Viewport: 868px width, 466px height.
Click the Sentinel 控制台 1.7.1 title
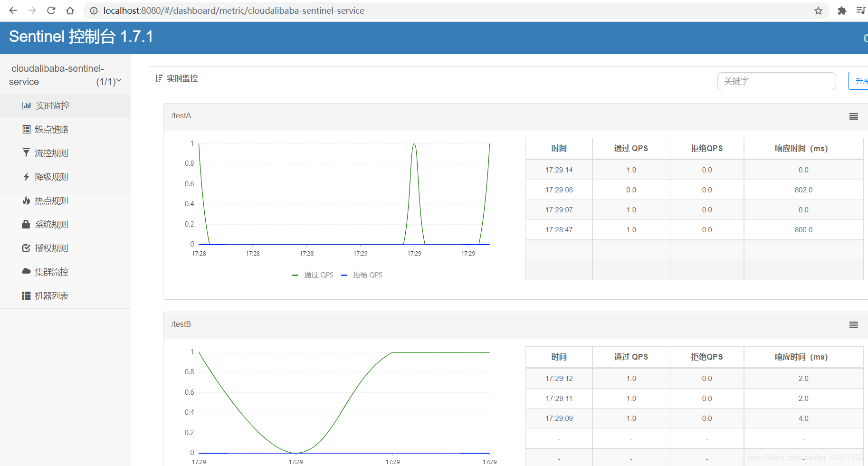tap(81, 37)
